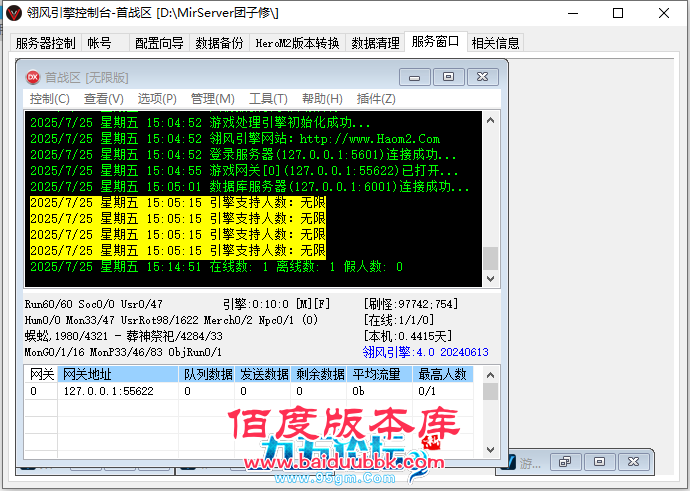690x491 pixels.
Task: Open the 相关信息 tab
Action: (495, 43)
